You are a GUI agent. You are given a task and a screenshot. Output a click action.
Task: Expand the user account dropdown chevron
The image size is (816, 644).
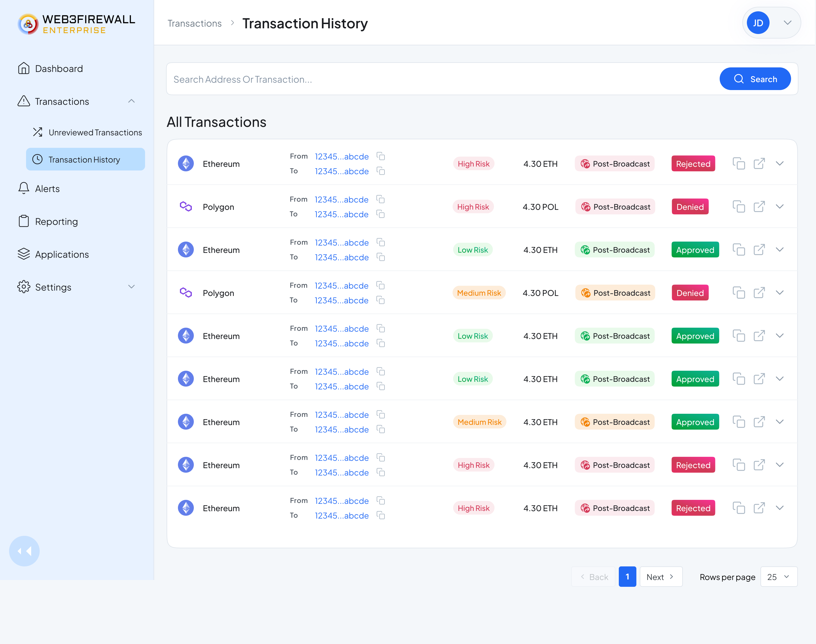pyautogui.click(x=787, y=23)
